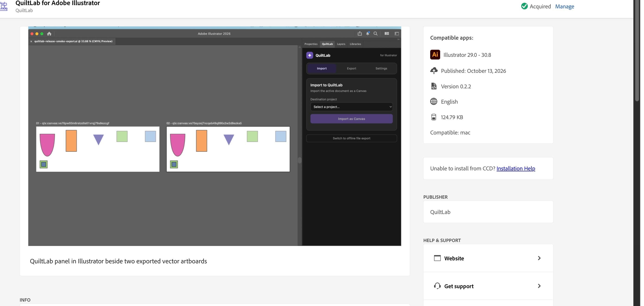Image resolution: width=644 pixels, height=306 pixels.
Task: Click the file size storage icon
Action: pos(433,117)
